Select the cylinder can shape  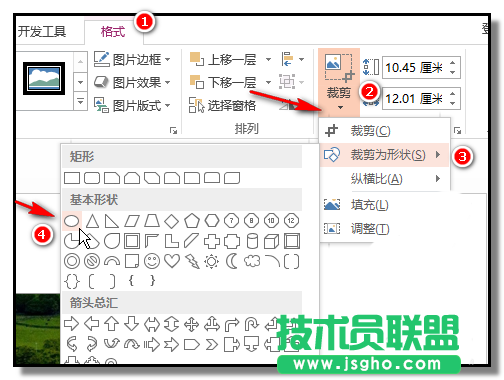252,241
